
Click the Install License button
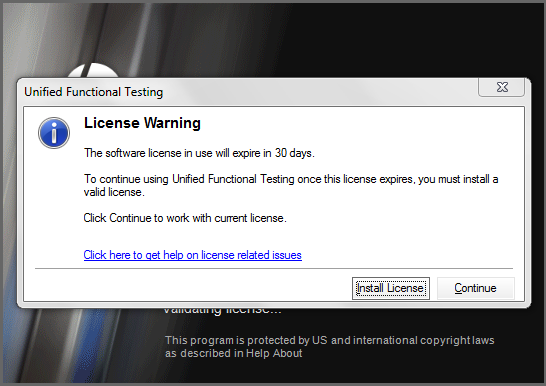(391, 288)
